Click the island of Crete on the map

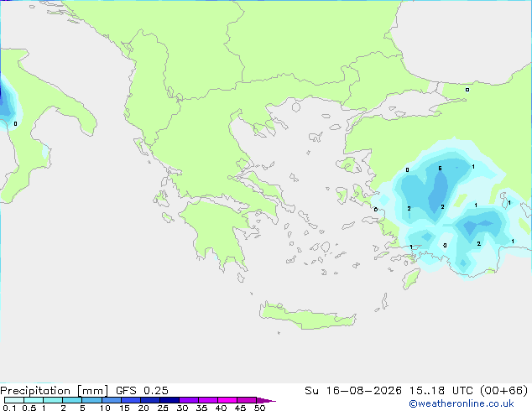[x=307, y=316]
